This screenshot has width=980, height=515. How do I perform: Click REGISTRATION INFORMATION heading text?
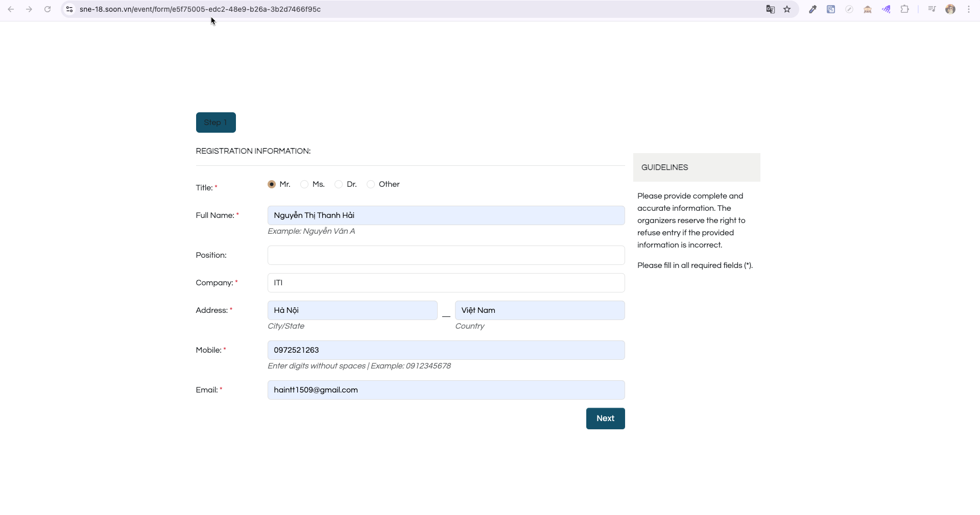coord(253,151)
